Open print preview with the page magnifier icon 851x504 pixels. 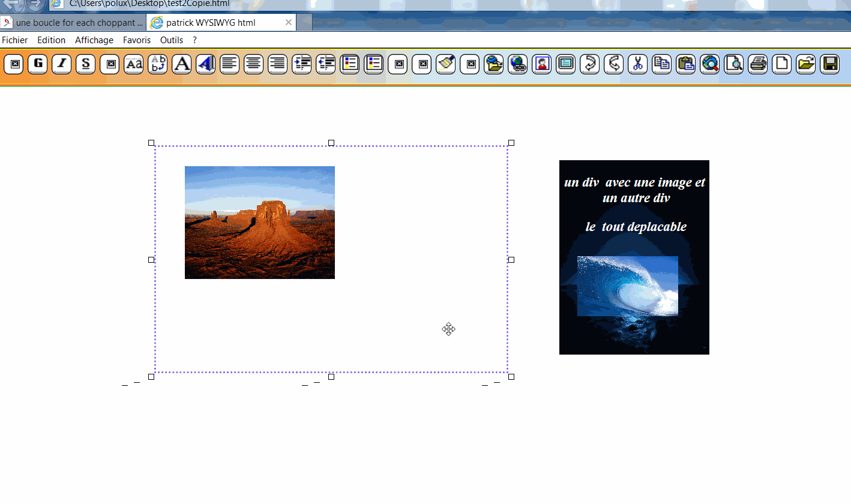[734, 64]
